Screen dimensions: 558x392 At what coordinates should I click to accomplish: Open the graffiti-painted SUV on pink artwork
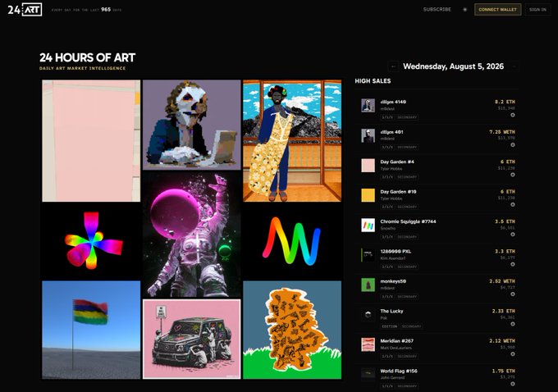click(x=192, y=339)
